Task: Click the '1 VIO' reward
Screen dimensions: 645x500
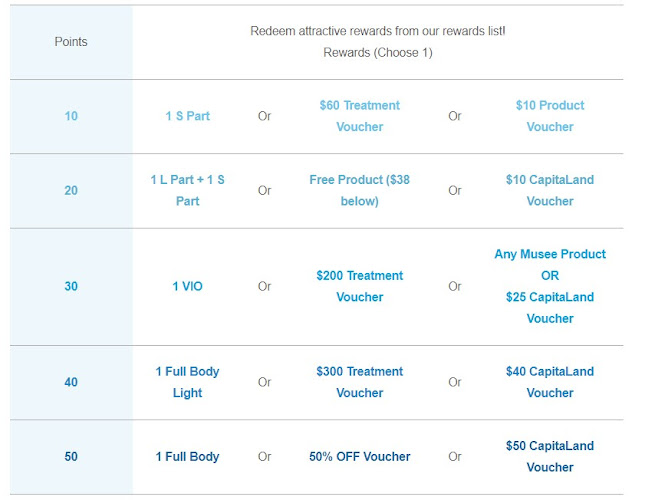Action: pyautogui.click(x=188, y=286)
